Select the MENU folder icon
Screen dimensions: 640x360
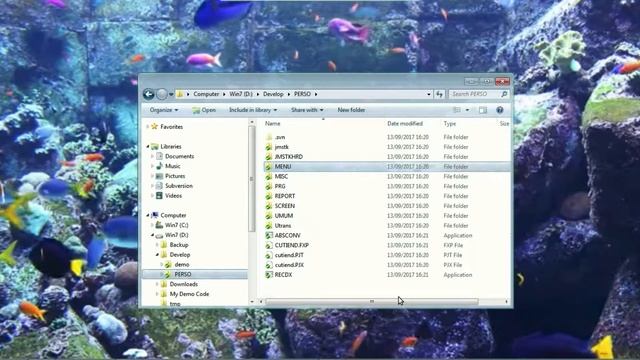pyautogui.click(x=269, y=167)
